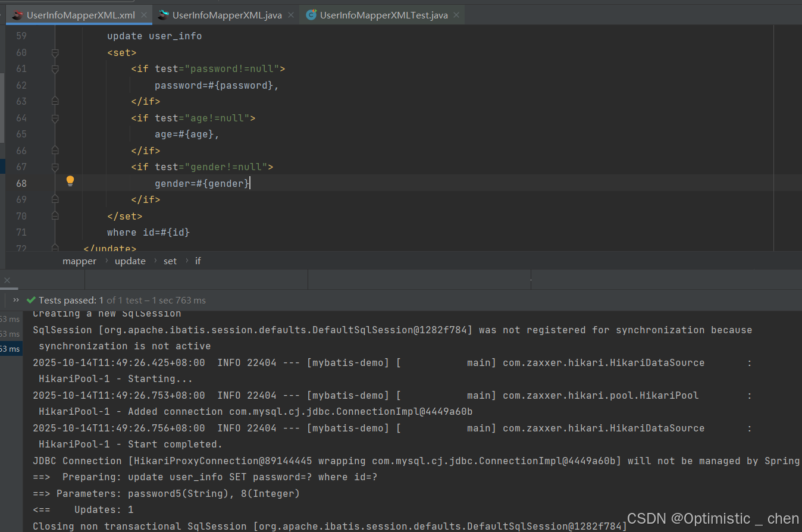Click the '==> Parameters: password5(String)' console line
Image resolution: width=802 pixels, height=532 pixels.
pos(167,493)
